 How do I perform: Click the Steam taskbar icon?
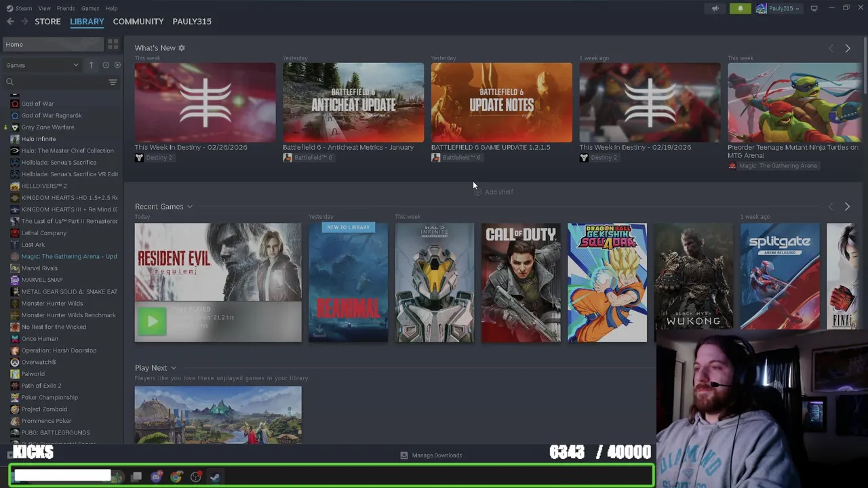click(x=214, y=476)
